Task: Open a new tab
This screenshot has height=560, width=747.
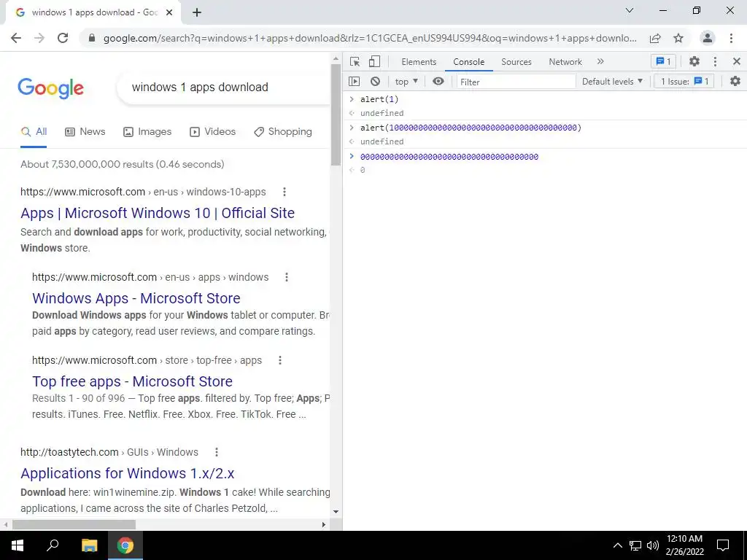Action: [x=197, y=13]
